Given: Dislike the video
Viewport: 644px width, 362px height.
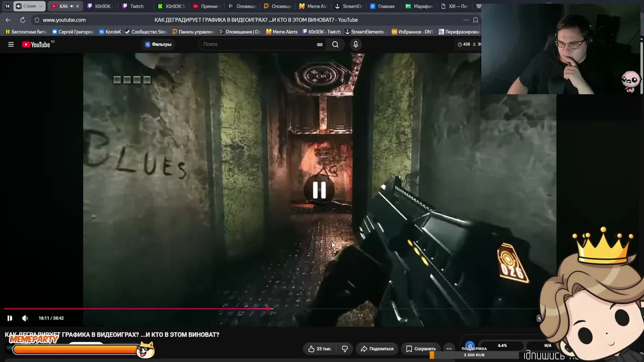Looking at the screenshot, I should click(345, 348).
